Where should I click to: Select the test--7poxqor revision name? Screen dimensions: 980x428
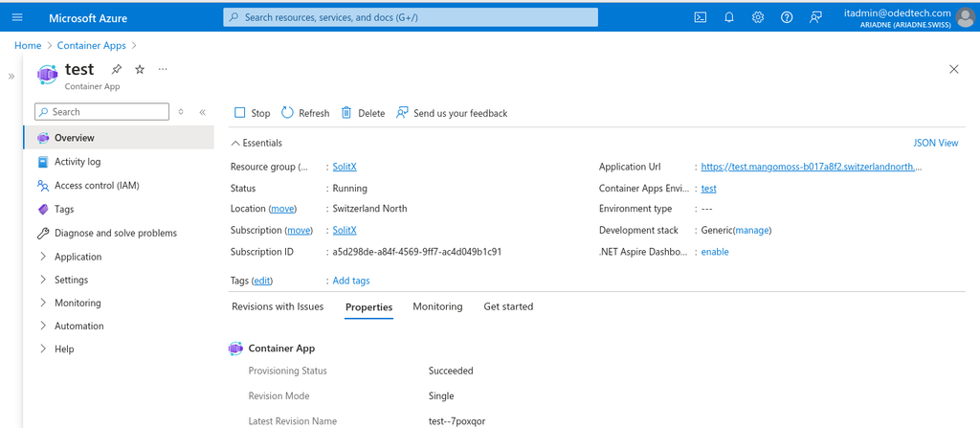457,421
